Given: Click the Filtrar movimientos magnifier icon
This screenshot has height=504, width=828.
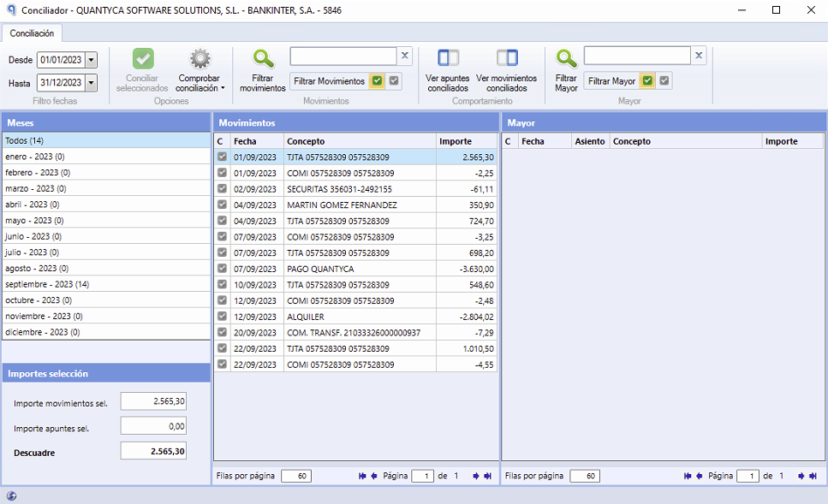Looking at the screenshot, I should 263,58.
